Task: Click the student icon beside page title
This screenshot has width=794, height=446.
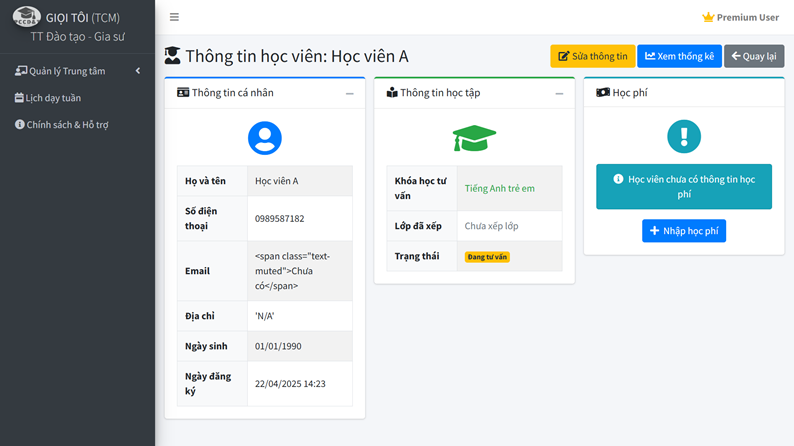Action: [173, 56]
